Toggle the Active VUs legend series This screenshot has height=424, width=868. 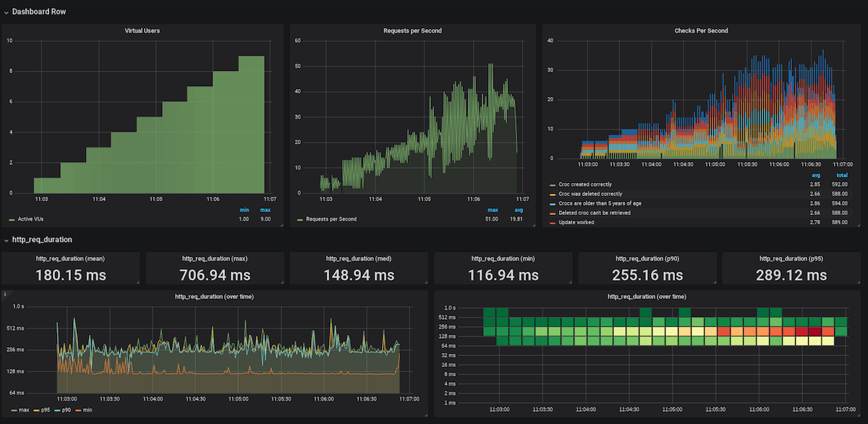pyautogui.click(x=30, y=219)
